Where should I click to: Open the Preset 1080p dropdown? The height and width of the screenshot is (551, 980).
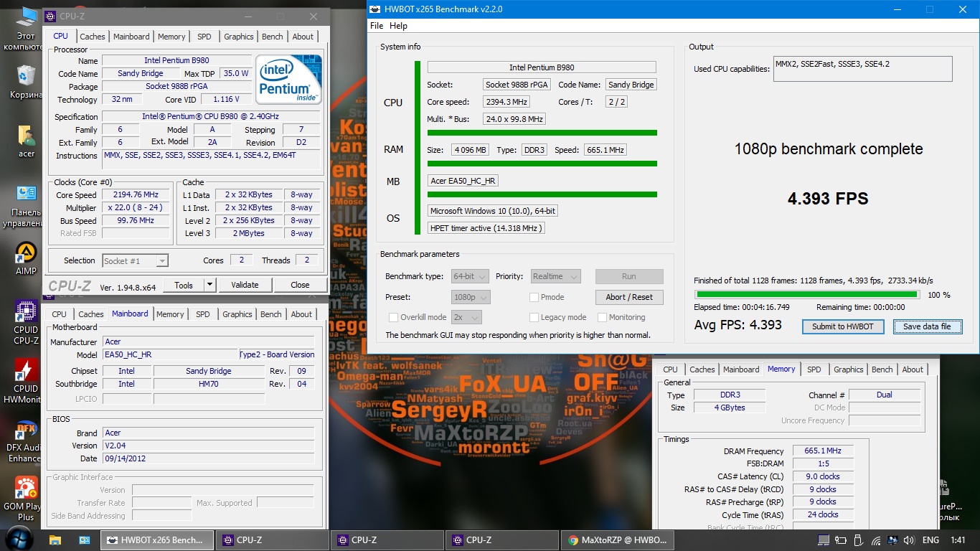point(470,297)
